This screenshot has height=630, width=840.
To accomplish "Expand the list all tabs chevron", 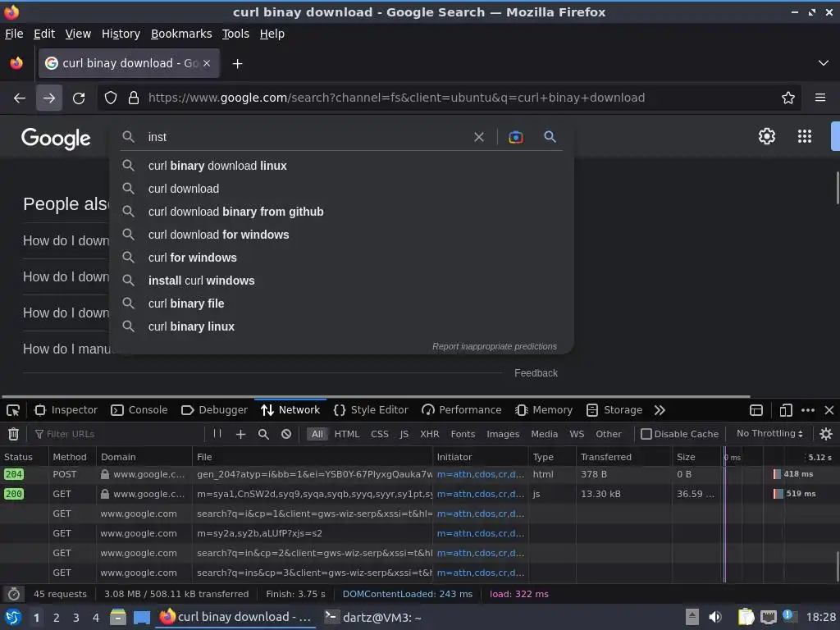I will coord(824,63).
